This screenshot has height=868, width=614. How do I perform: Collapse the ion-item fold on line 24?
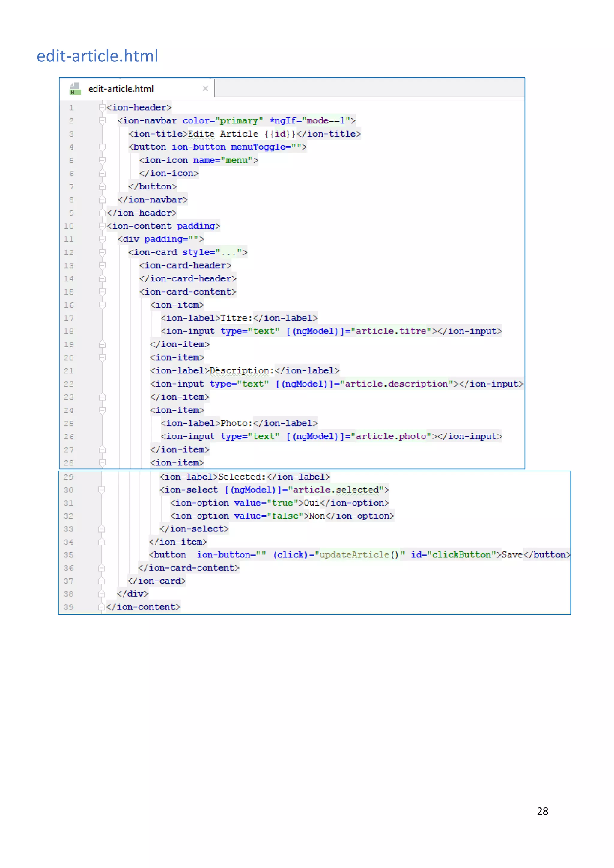[x=102, y=410]
